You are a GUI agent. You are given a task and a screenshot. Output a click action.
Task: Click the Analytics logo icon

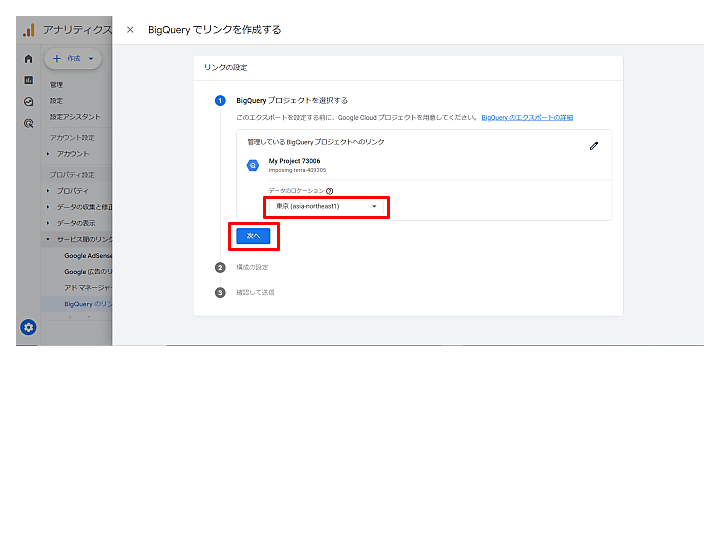tap(28, 30)
